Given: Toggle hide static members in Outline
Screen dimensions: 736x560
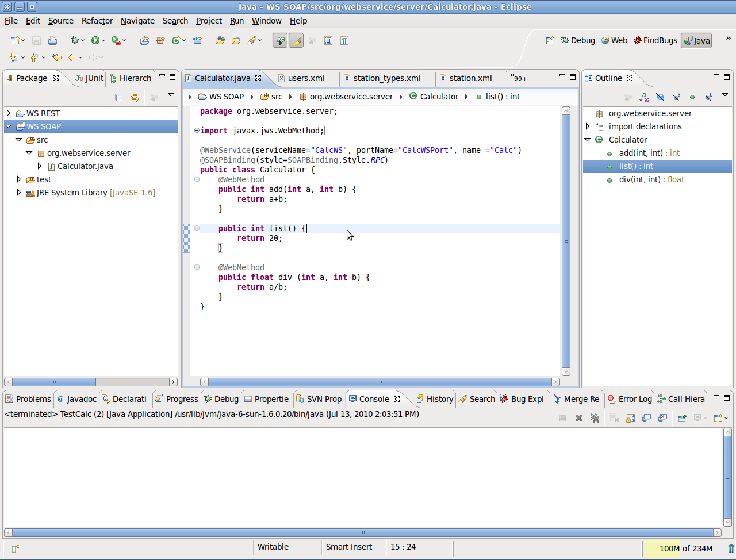Looking at the screenshot, I should click(x=676, y=97).
